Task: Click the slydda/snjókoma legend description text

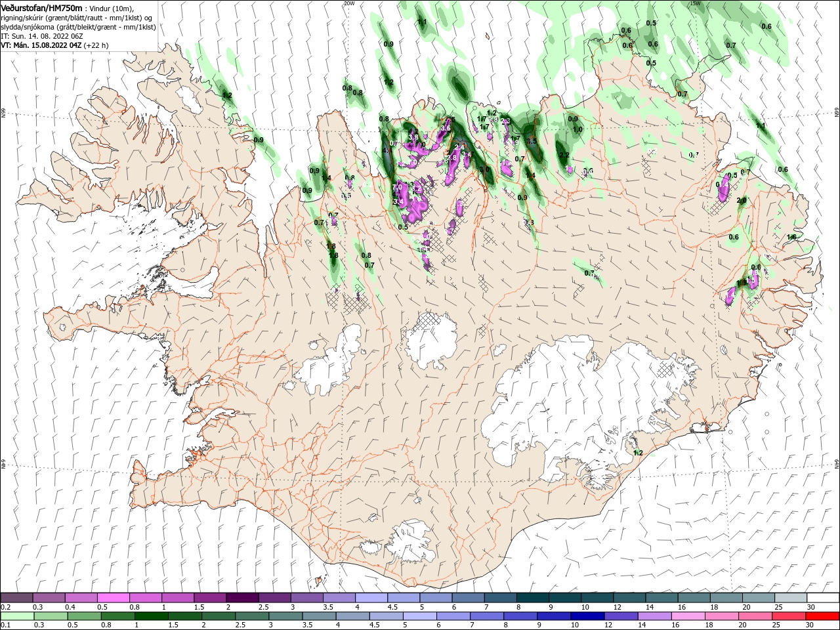Action: click(78, 27)
